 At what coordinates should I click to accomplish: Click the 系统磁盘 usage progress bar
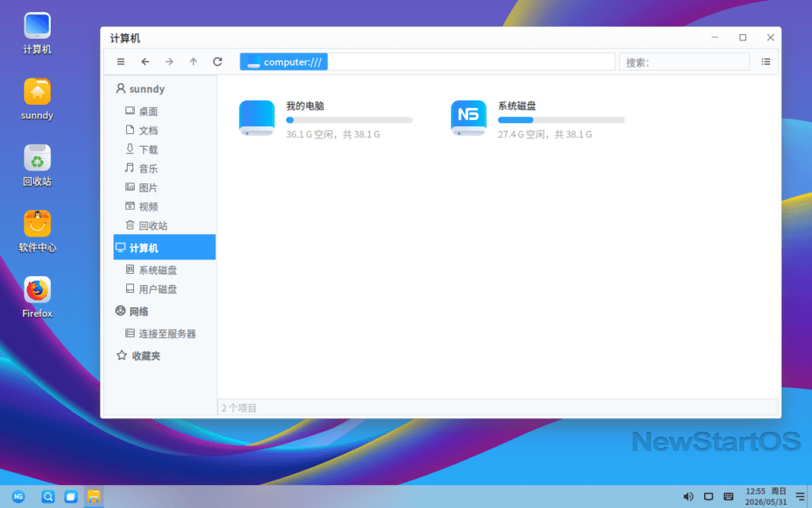click(561, 120)
